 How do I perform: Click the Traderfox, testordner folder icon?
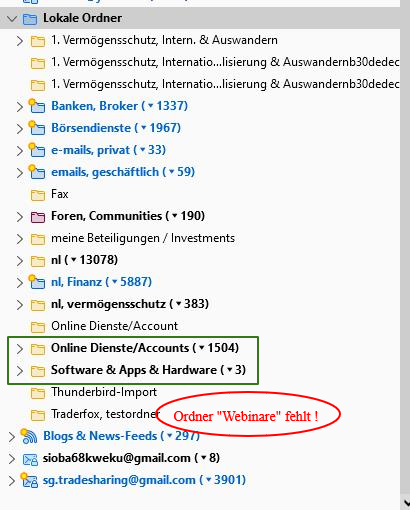[x=38, y=415]
